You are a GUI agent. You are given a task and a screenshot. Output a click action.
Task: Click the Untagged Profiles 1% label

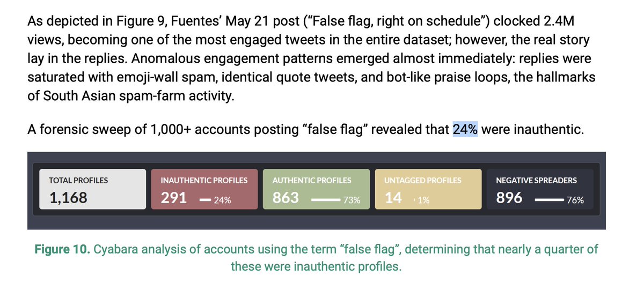(423, 200)
